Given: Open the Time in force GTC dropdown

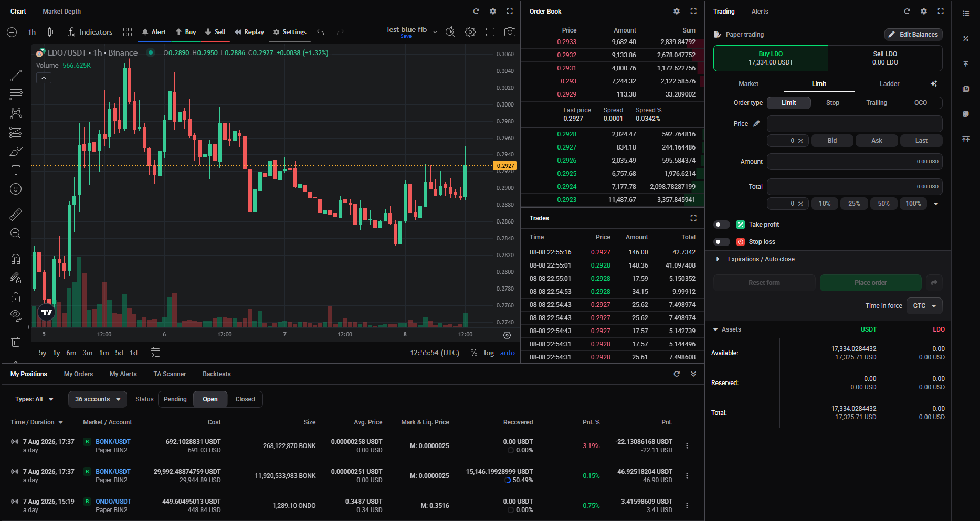Looking at the screenshot, I should pos(924,306).
